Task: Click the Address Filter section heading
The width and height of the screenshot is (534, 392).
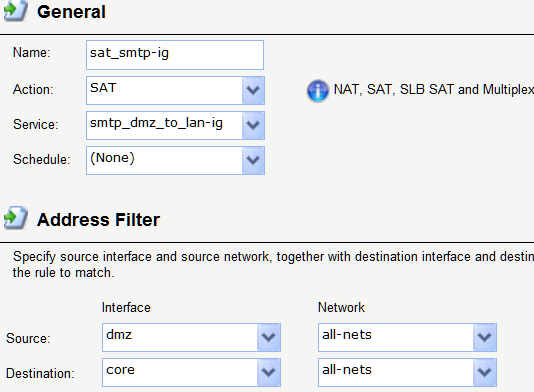Action: tap(98, 220)
